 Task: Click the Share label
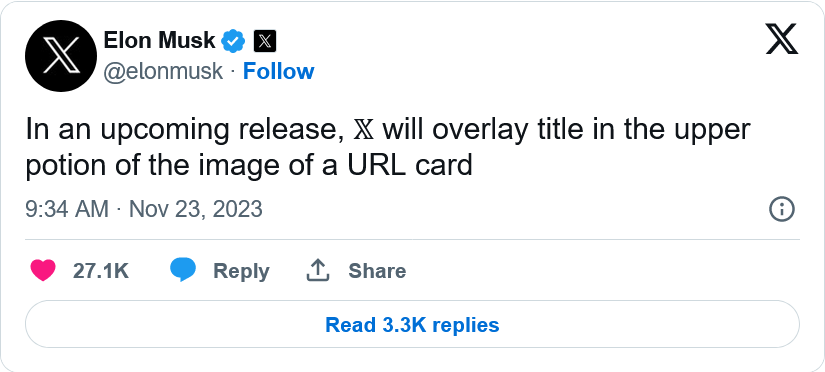click(x=377, y=271)
